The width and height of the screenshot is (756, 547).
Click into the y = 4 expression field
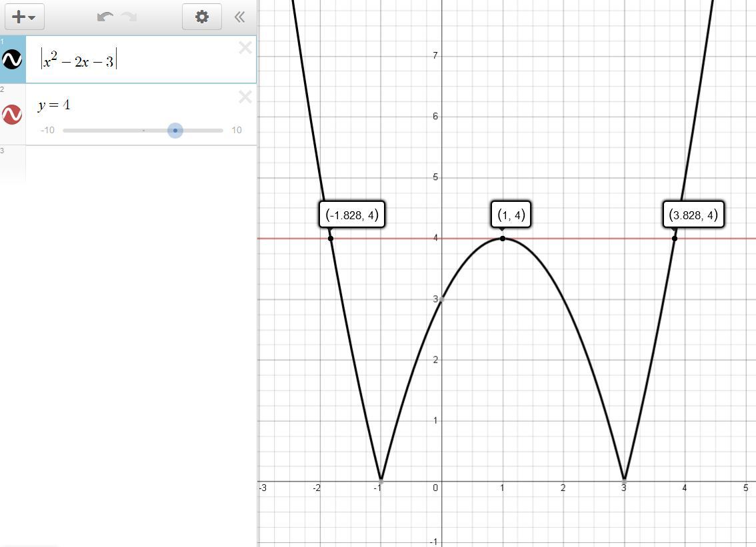point(133,105)
